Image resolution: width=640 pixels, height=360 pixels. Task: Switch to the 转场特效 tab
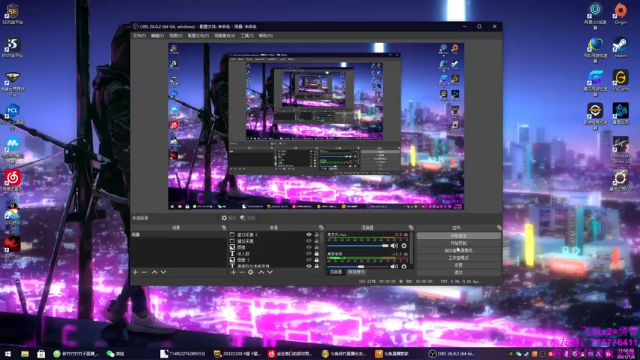[356, 272]
